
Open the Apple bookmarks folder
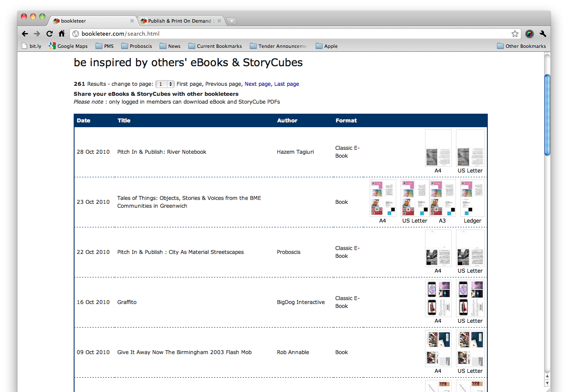[327, 46]
